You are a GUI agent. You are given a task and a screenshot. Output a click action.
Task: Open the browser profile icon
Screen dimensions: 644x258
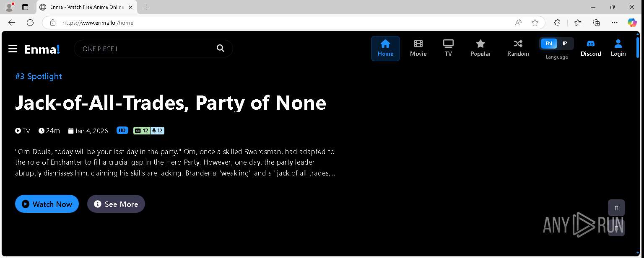[9, 7]
